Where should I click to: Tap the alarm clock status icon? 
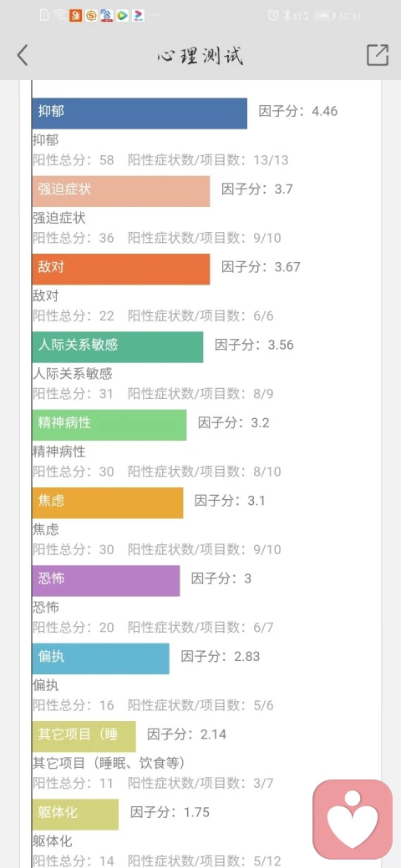click(x=272, y=16)
